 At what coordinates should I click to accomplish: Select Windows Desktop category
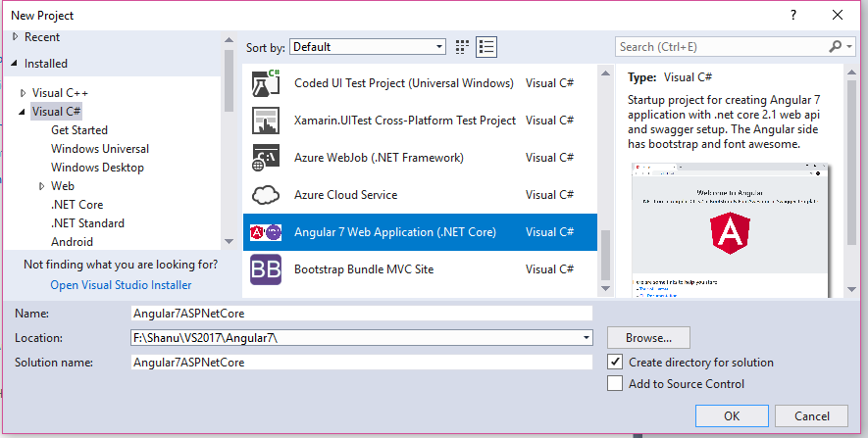coord(97,168)
